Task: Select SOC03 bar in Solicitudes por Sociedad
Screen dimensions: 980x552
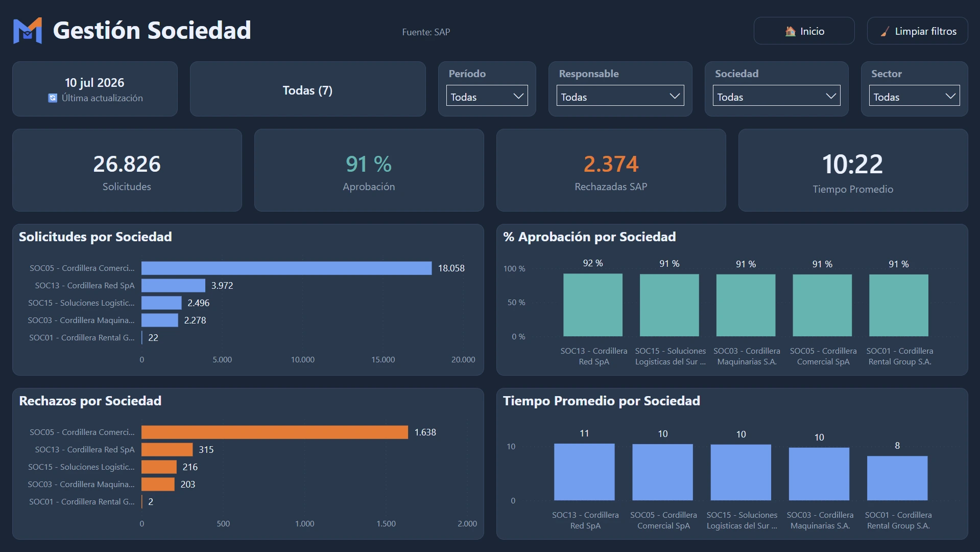Action: pyautogui.click(x=160, y=320)
